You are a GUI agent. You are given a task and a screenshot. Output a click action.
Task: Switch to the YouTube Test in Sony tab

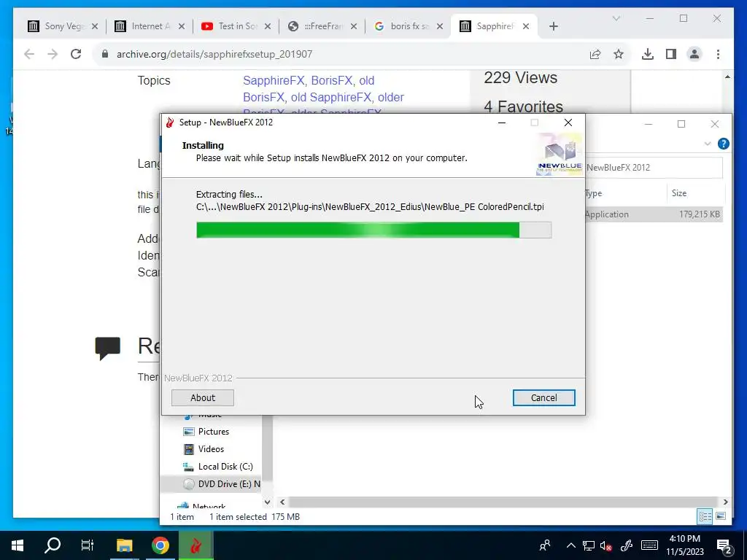pos(236,26)
